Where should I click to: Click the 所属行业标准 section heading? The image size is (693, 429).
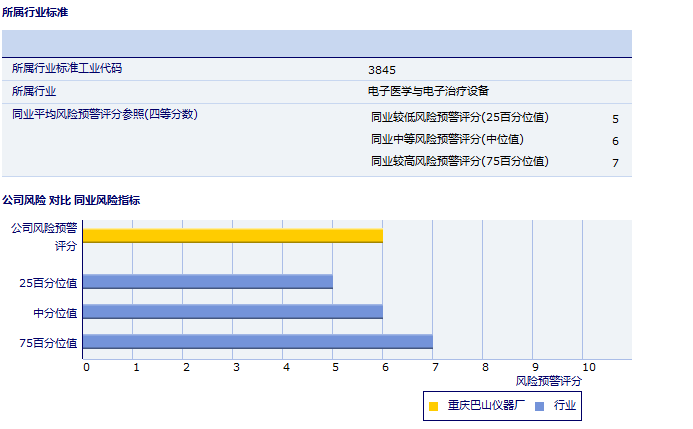coord(35,13)
